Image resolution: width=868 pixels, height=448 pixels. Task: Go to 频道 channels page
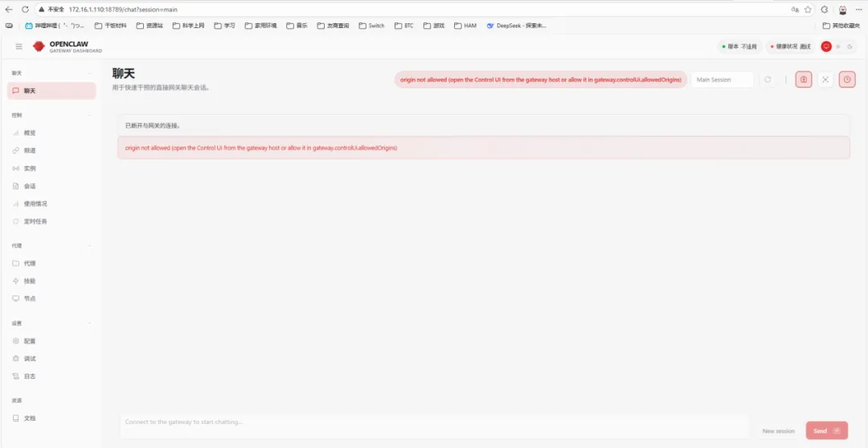pyautogui.click(x=51, y=151)
